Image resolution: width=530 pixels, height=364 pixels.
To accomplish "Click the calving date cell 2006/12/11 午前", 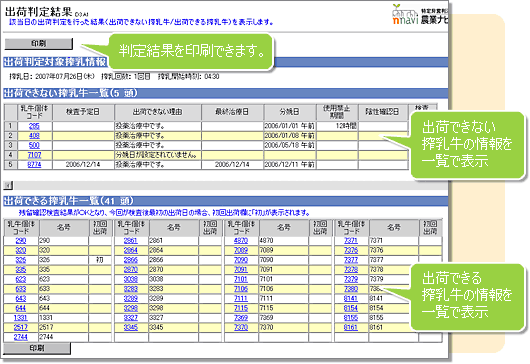I will point(290,165).
